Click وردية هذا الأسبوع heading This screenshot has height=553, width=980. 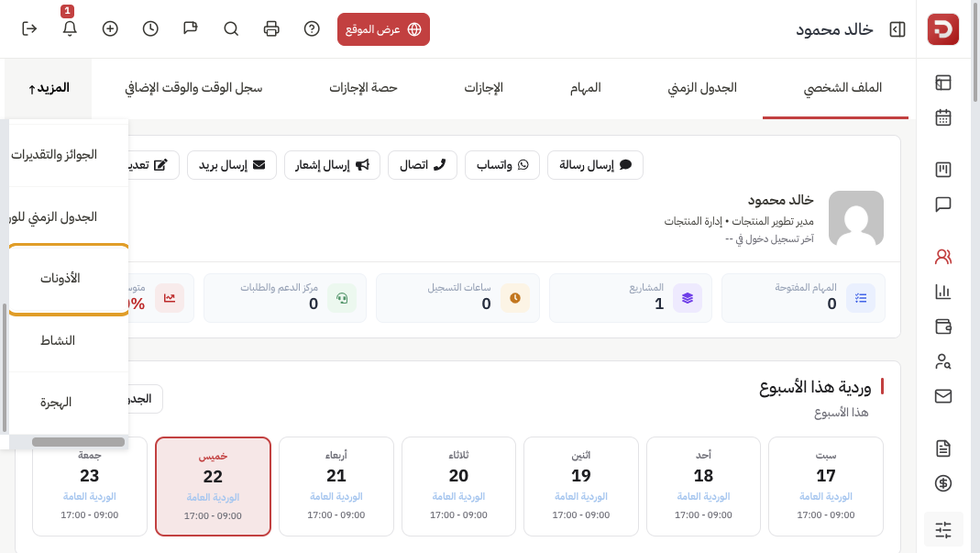815,388
